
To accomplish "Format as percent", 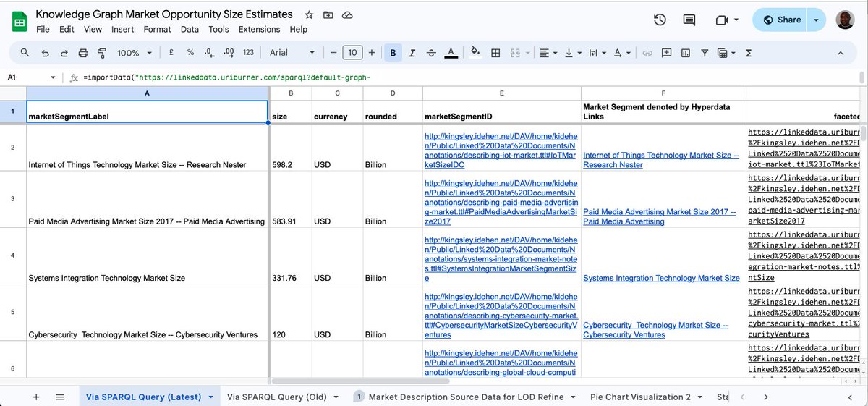I will (x=190, y=53).
